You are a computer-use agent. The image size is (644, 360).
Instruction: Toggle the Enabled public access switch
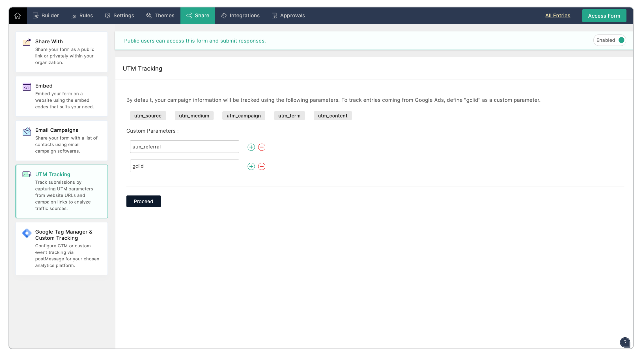point(621,40)
